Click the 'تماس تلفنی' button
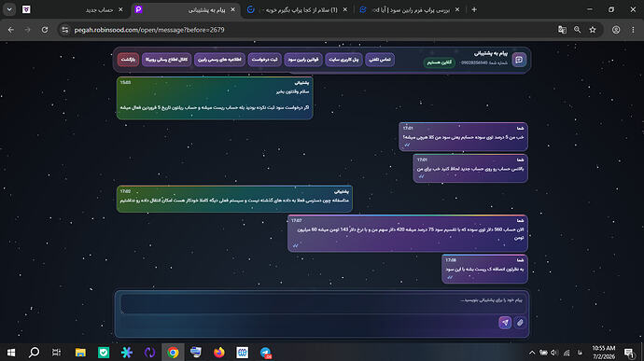The height and width of the screenshot is (361, 644). click(380, 60)
